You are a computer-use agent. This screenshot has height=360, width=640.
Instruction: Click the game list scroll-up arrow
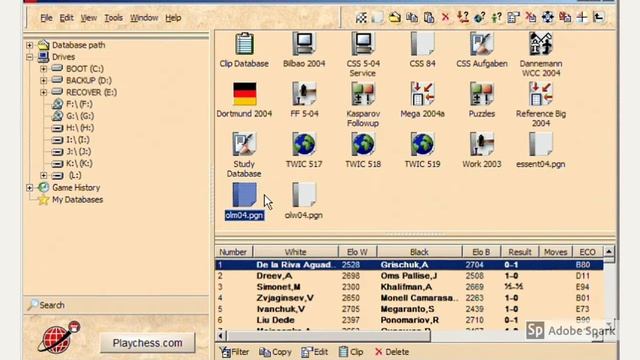[x=609, y=251]
